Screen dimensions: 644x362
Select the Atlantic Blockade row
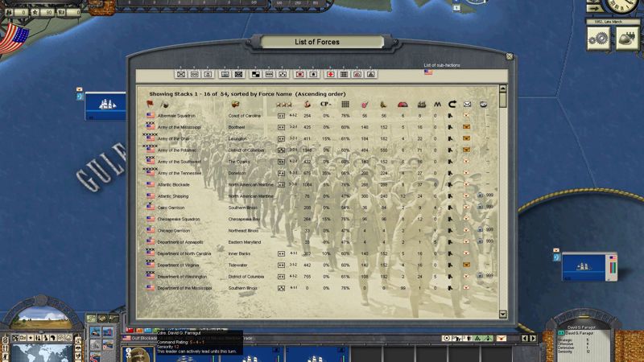320,185
